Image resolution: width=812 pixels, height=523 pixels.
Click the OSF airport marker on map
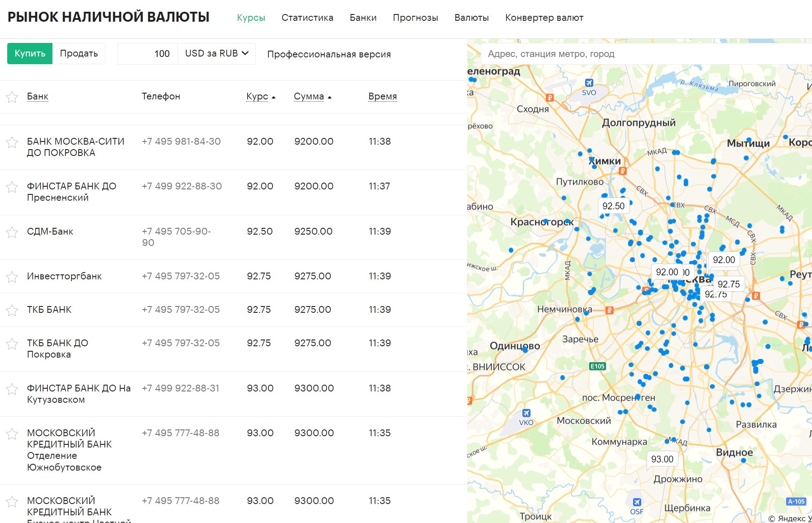click(x=637, y=502)
